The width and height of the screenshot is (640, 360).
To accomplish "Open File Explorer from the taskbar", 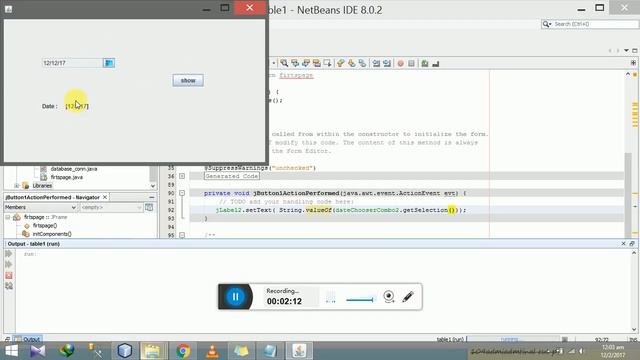I will coord(153,351).
